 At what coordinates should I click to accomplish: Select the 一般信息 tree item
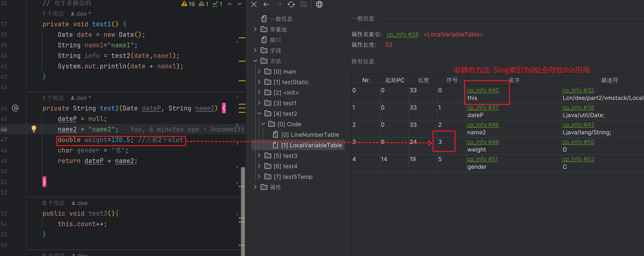[x=281, y=19]
